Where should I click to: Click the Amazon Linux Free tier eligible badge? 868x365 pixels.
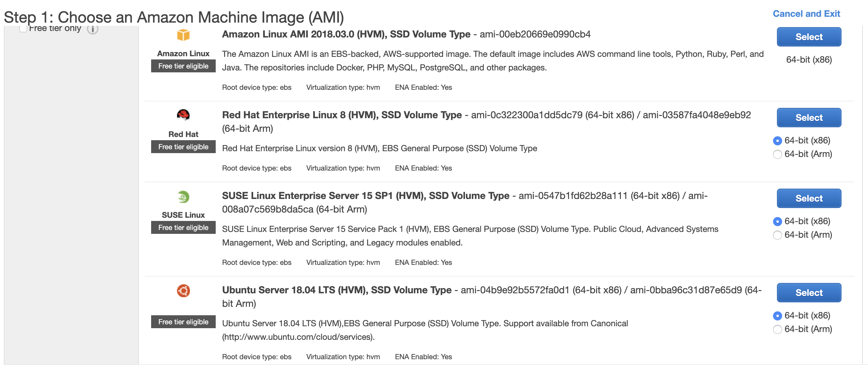point(183,66)
